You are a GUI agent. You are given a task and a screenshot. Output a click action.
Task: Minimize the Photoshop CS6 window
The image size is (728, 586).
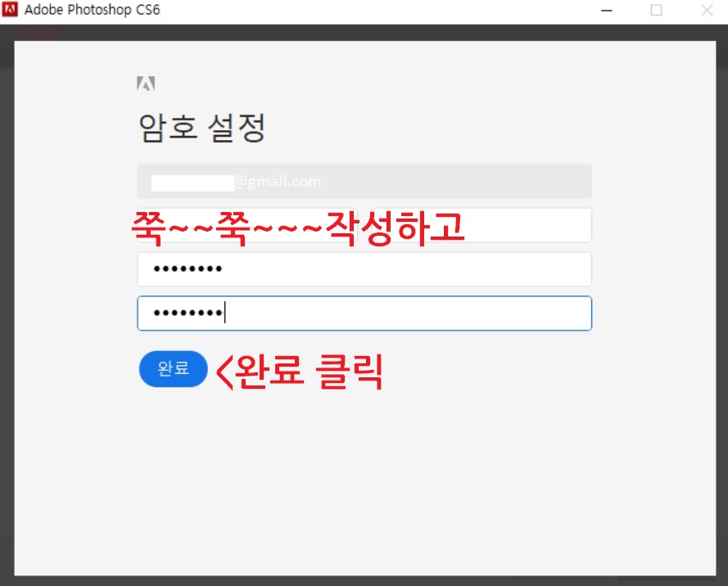tap(606, 10)
